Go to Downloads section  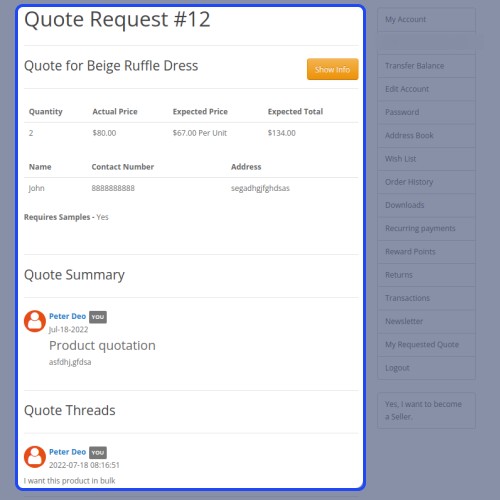click(426, 205)
